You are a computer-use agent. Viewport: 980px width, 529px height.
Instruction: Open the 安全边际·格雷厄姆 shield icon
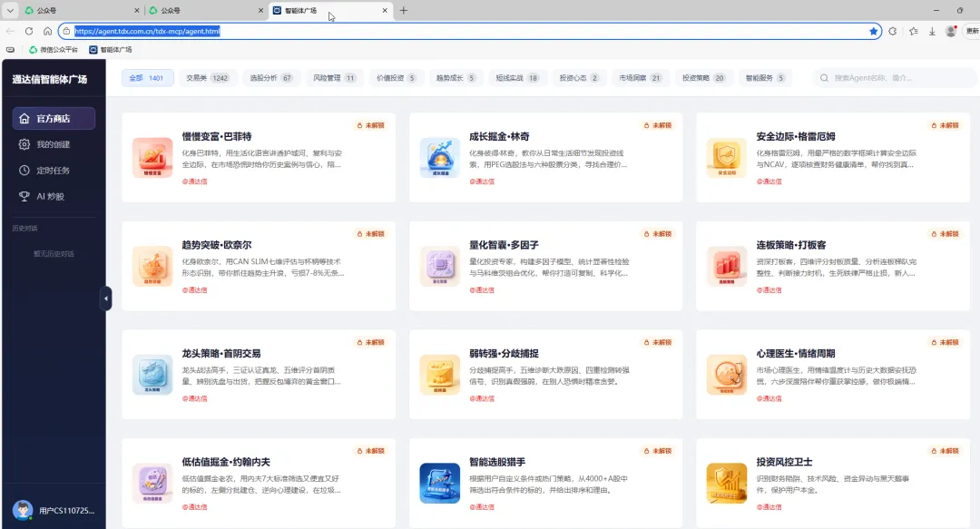pos(727,158)
